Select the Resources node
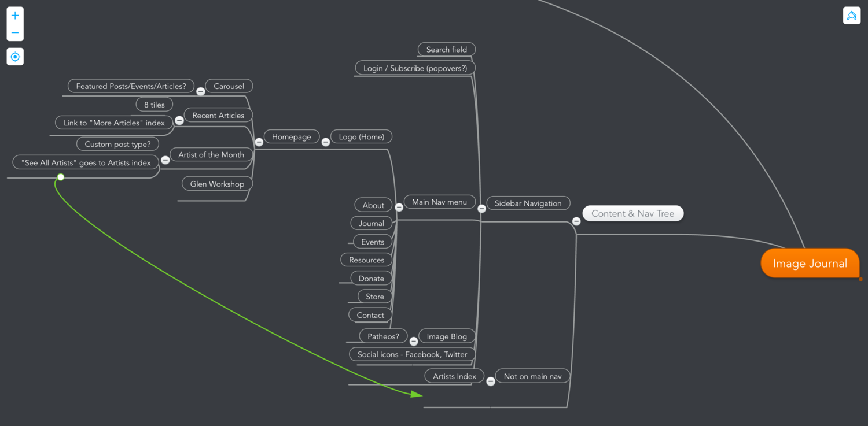This screenshot has width=868, height=426. click(366, 260)
